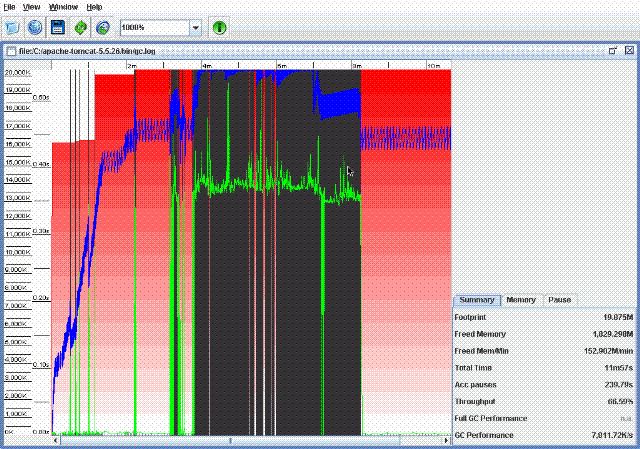Viewport: 640px width, 449px height.
Task: Close the gc.log internal frame
Action: (x=629, y=51)
